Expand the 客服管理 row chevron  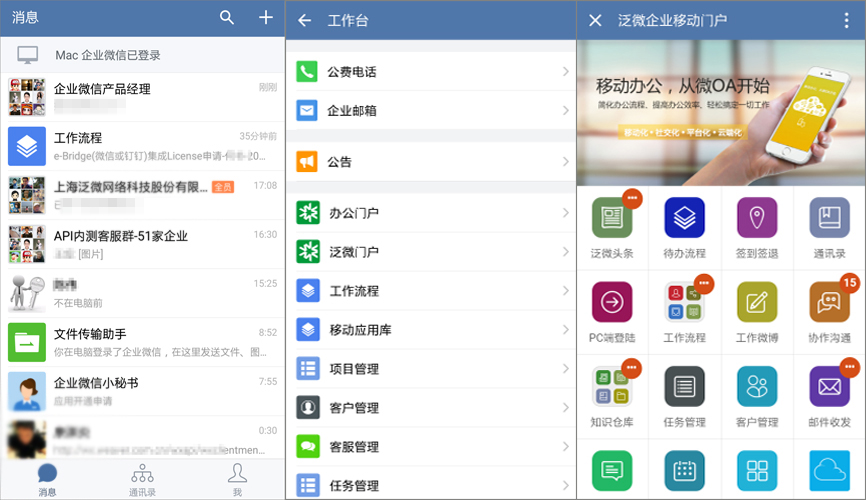pos(566,446)
